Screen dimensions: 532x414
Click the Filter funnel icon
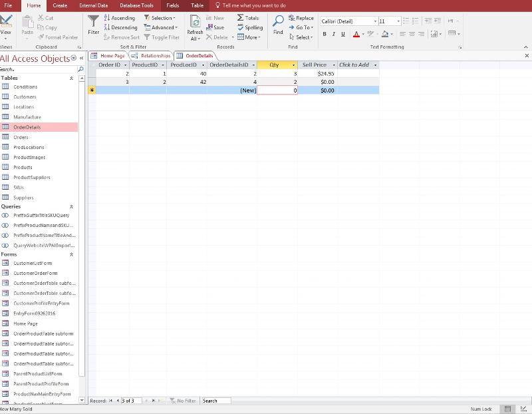pos(94,22)
